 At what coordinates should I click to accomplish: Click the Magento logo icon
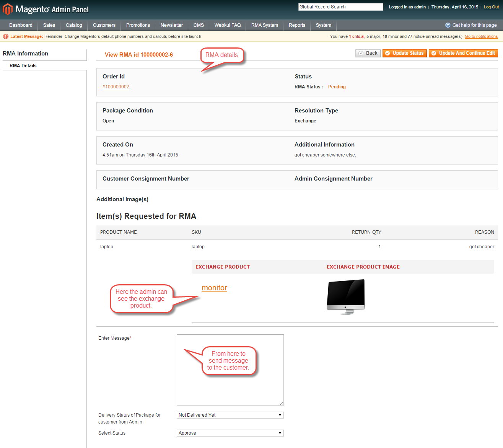pos(8,9)
